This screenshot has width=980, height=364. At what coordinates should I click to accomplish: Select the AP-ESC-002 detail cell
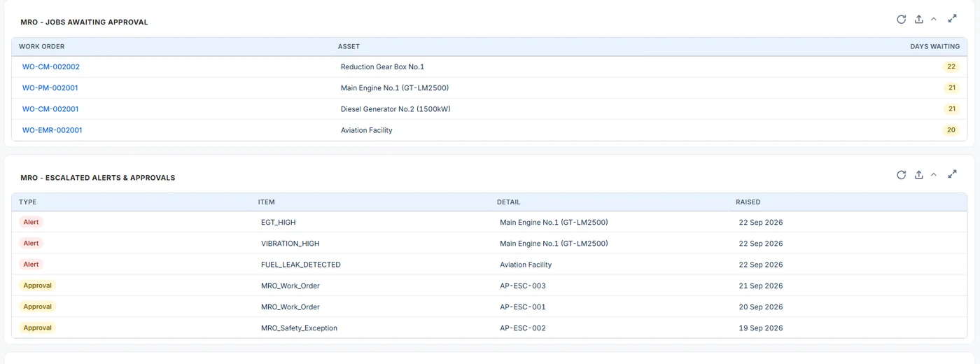522,328
